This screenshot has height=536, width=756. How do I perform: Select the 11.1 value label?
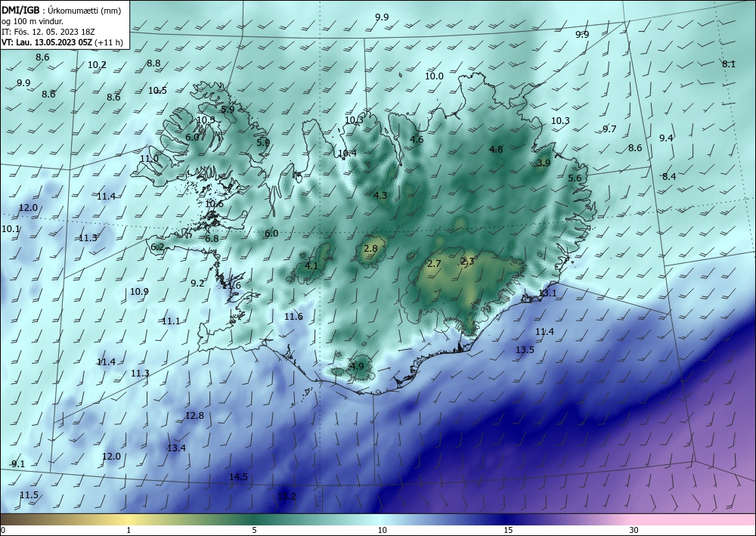pyautogui.click(x=171, y=321)
